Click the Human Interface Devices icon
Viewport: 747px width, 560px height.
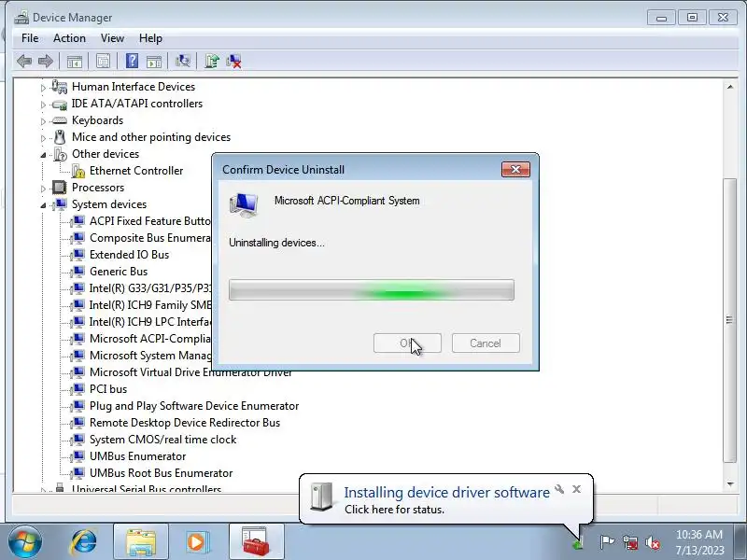(x=60, y=87)
